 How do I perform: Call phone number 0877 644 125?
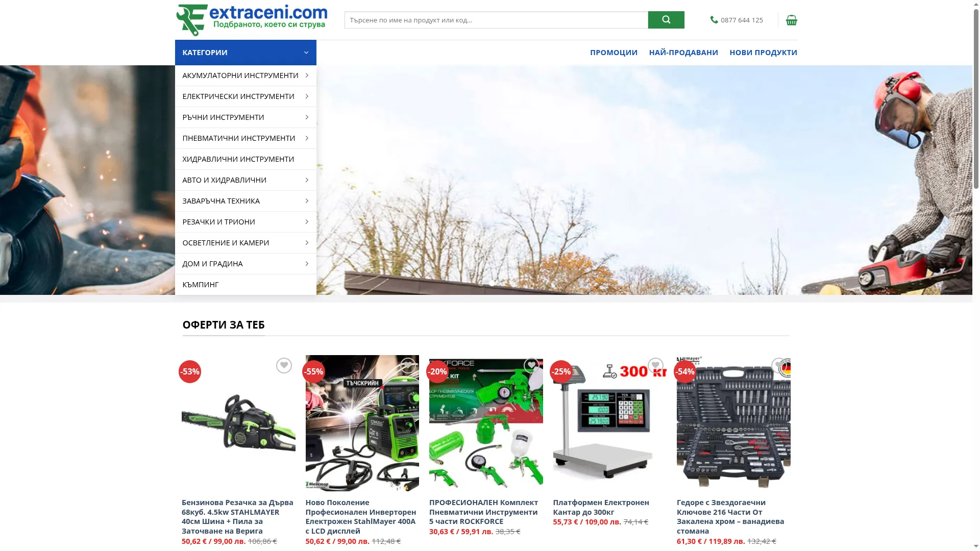pos(742,20)
